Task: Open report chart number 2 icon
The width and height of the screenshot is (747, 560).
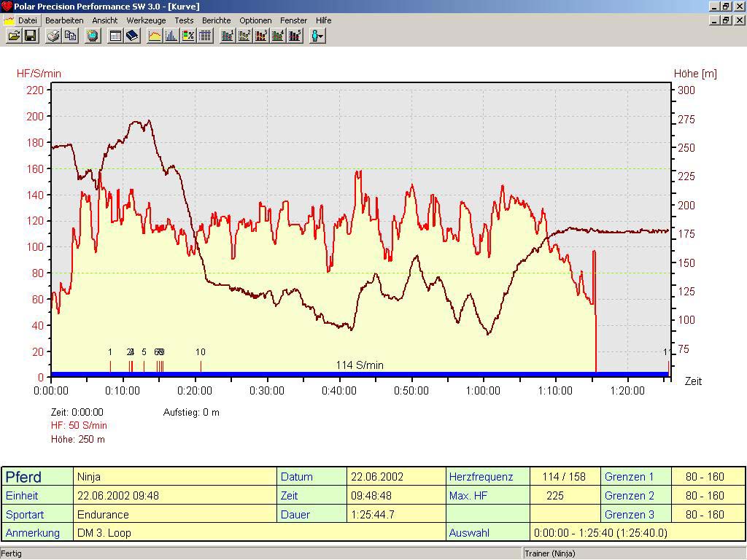Action: coord(244,36)
